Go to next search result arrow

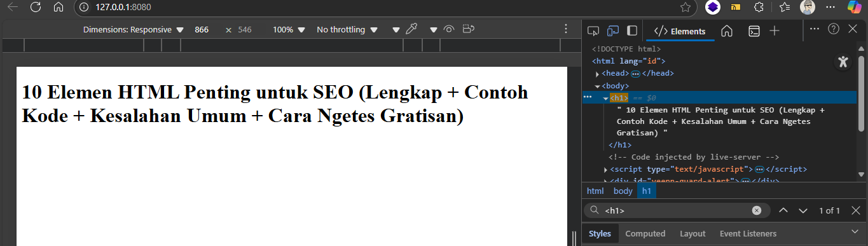(x=803, y=210)
